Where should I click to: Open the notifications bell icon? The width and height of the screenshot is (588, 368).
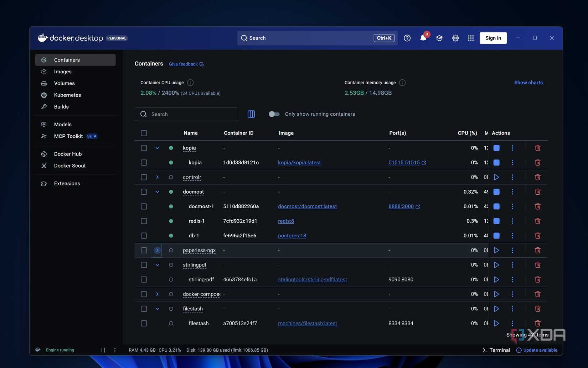click(x=423, y=38)
